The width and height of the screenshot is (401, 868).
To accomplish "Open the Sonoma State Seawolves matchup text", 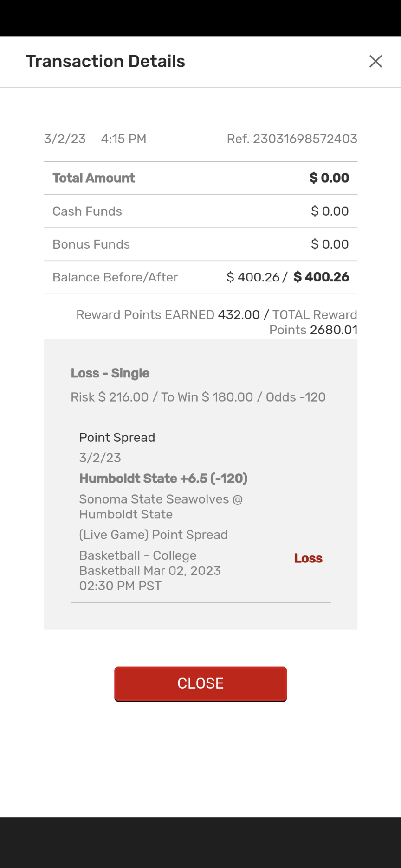I will (161, 506).
